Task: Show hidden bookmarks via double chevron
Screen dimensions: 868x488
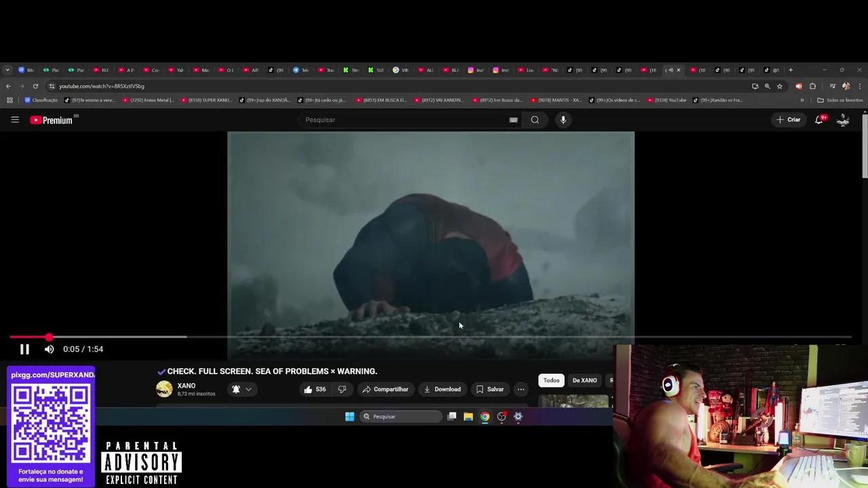Action: tap(802, 100)
